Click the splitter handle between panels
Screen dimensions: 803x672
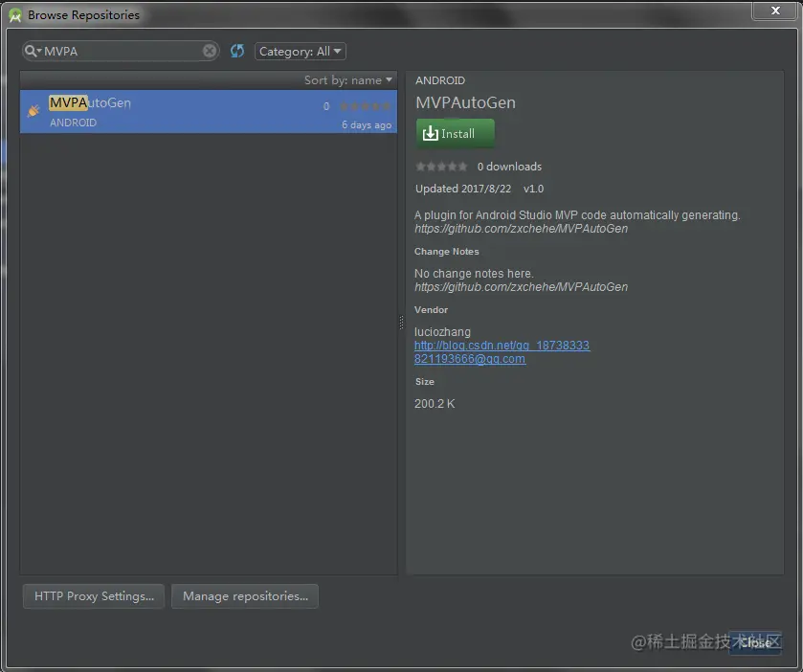pos(401,323)
